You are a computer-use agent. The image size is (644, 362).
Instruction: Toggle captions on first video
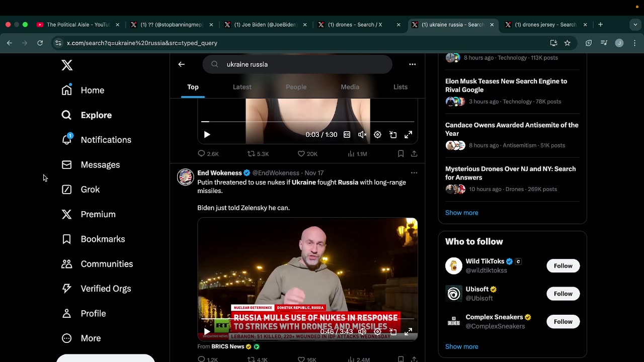pyautogui.click(x=347, y=135)
